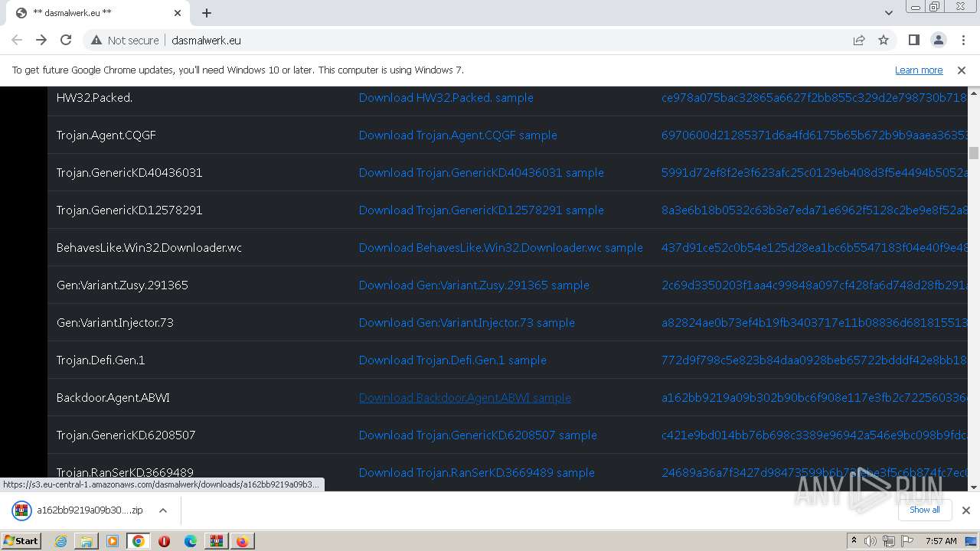Image resolution: width=980 pixels, height=551 pixels.
Task: Click hash starting with a82824ae0b73
Action: pos(815,322)
